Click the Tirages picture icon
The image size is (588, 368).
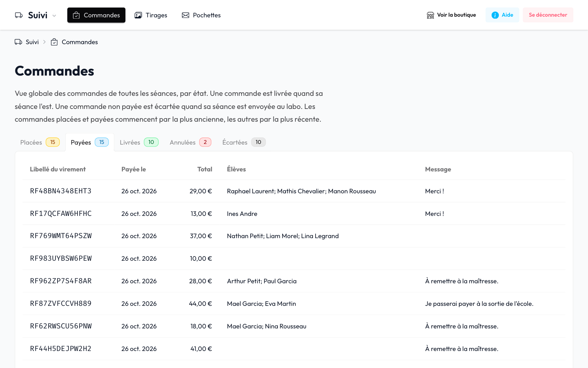tap(138, 15)
